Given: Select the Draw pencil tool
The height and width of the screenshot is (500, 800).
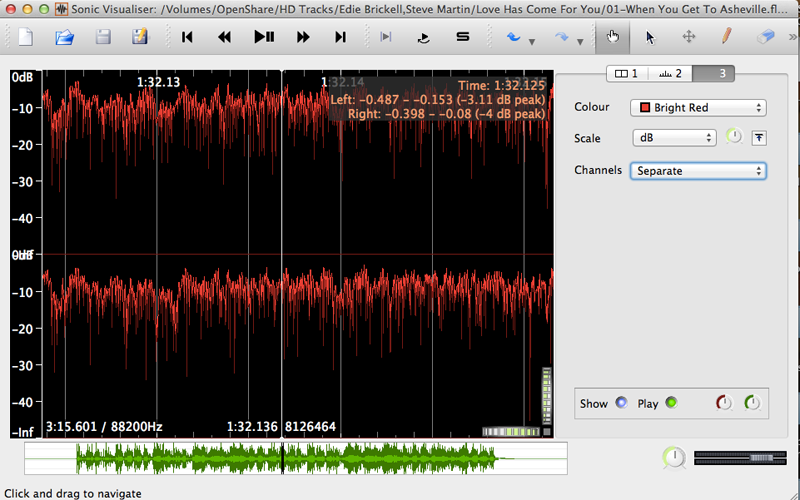Looking at the screenshot, I should (x=727, y=36).
